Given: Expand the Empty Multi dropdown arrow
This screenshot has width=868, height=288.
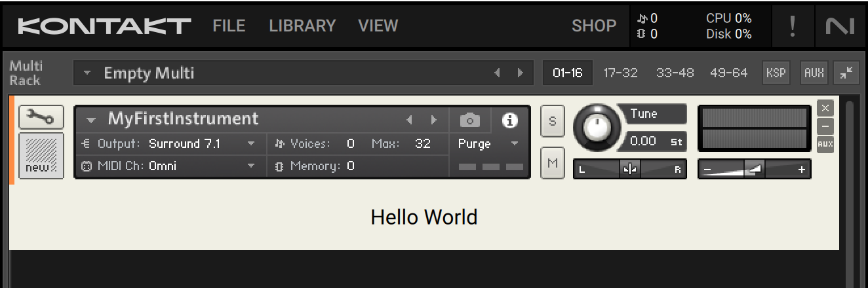Looking at the screenshot, I should 87,73.
